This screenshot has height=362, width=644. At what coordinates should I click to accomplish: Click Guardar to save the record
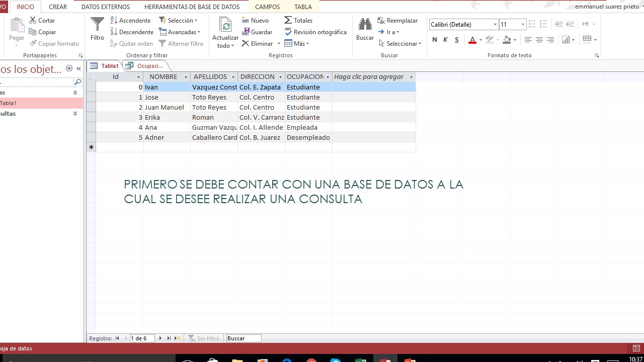coord(258,32)
